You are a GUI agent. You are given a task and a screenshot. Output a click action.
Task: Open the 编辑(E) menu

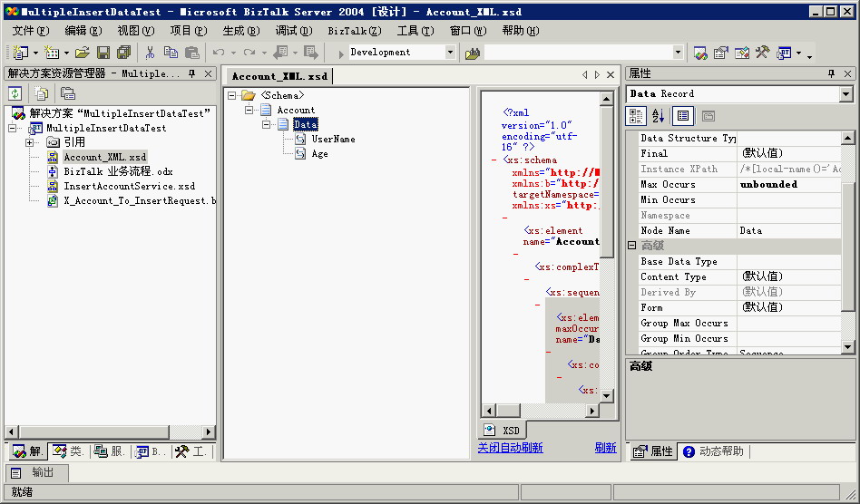pos(83,31)
